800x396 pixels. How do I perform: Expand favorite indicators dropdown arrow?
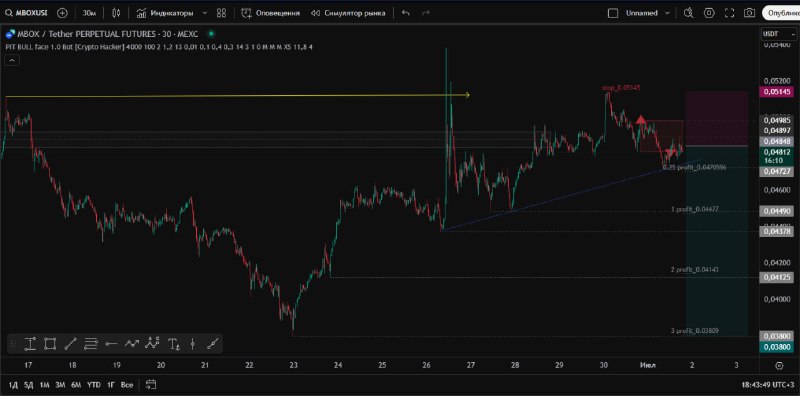205,13
